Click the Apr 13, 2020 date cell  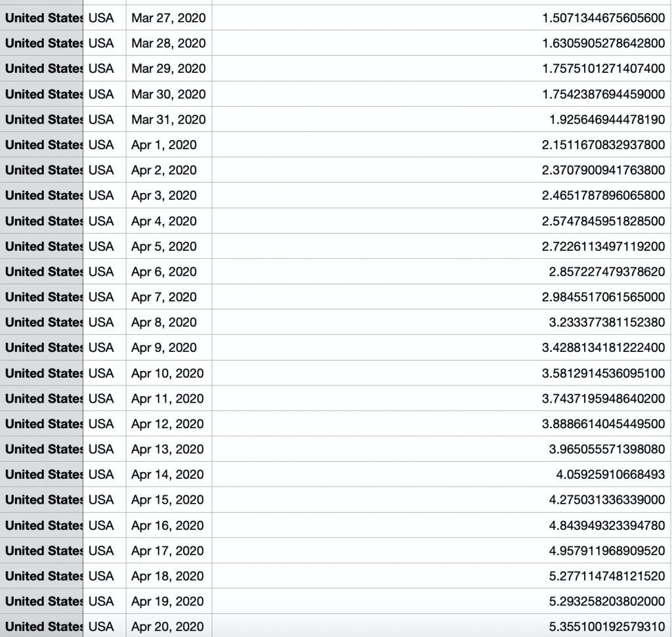point(167,449)
